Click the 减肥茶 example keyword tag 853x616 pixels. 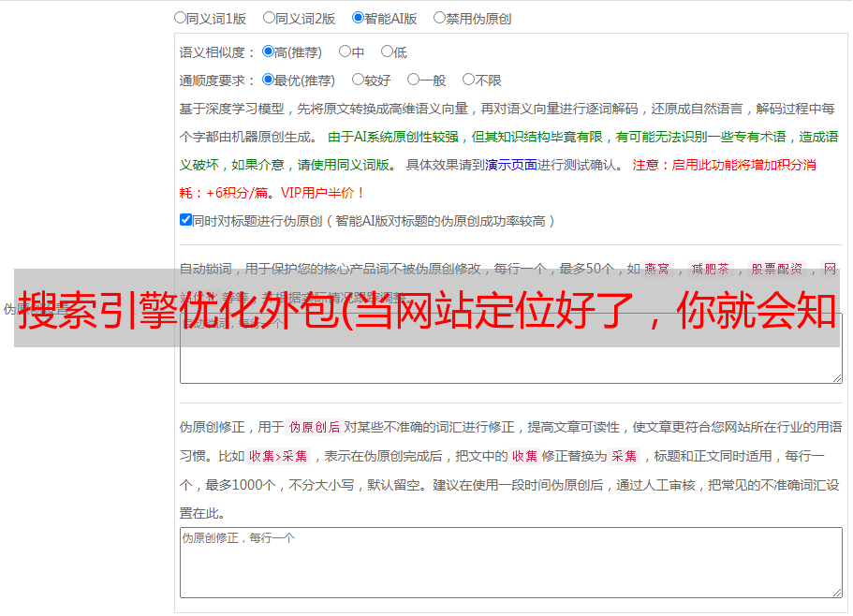[710, 269]
